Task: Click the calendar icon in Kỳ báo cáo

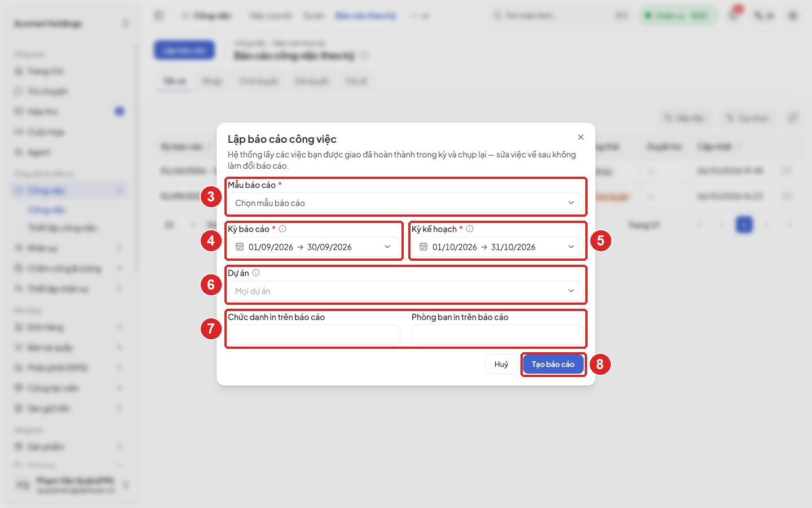Action: pyautogui.click(x=240, y=247)
